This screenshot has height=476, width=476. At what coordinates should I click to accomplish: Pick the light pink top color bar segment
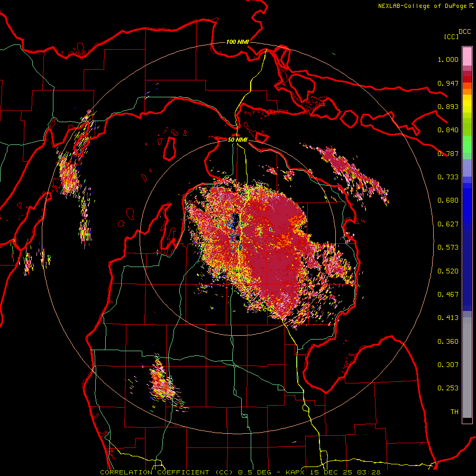467,56
